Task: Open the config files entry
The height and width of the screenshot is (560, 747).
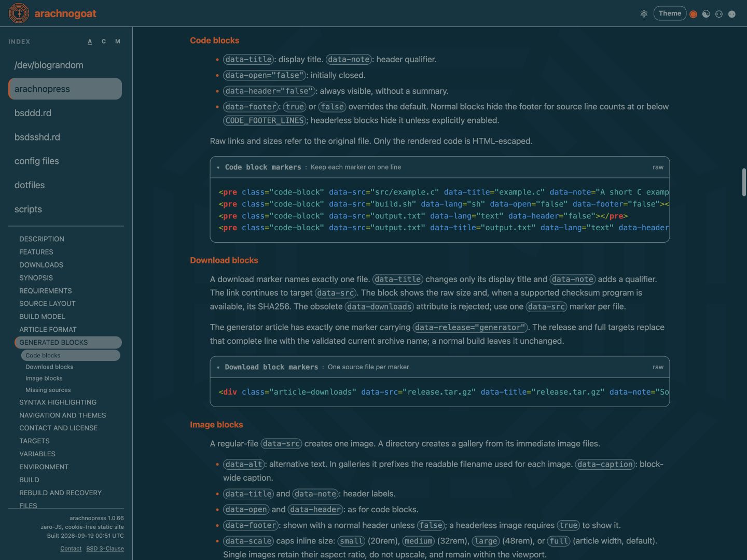Action: (x=65, y=161)
